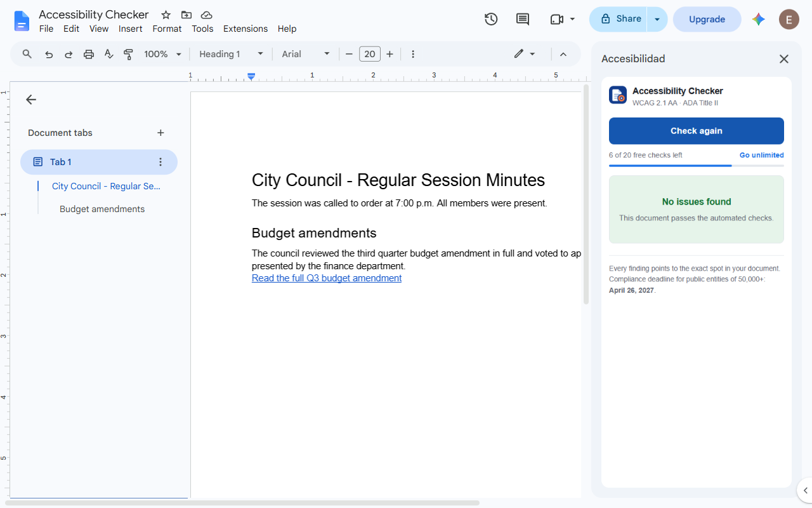Open Tab 1 options menu
812x508 pixels.
pyautogui.click(x=160, y=162)
